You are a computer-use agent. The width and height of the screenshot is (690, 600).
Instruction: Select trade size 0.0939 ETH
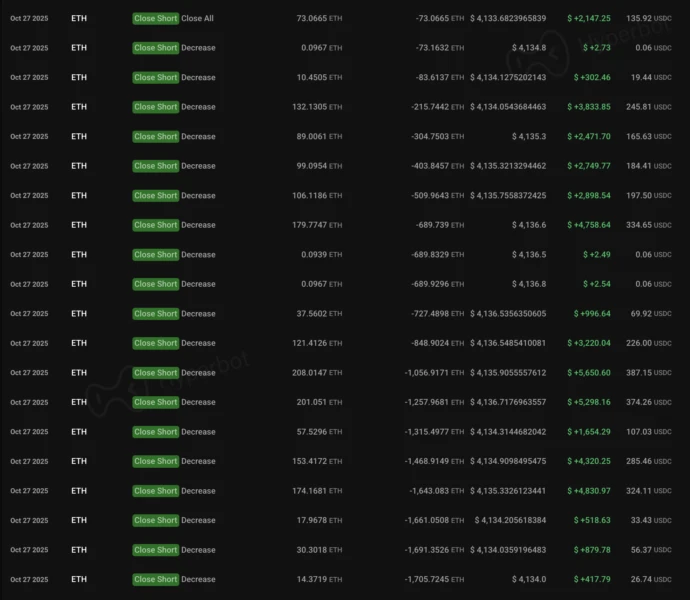(x=322, y=254)
